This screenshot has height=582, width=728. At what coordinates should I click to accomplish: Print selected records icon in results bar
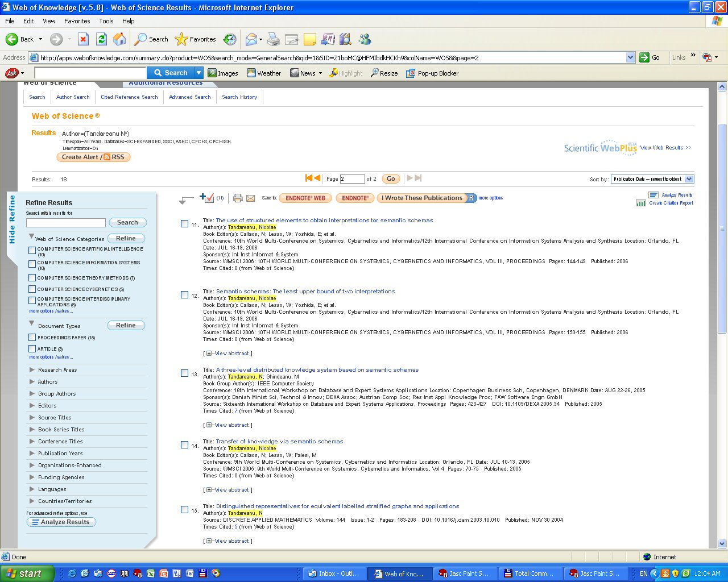tap(238, 198)
